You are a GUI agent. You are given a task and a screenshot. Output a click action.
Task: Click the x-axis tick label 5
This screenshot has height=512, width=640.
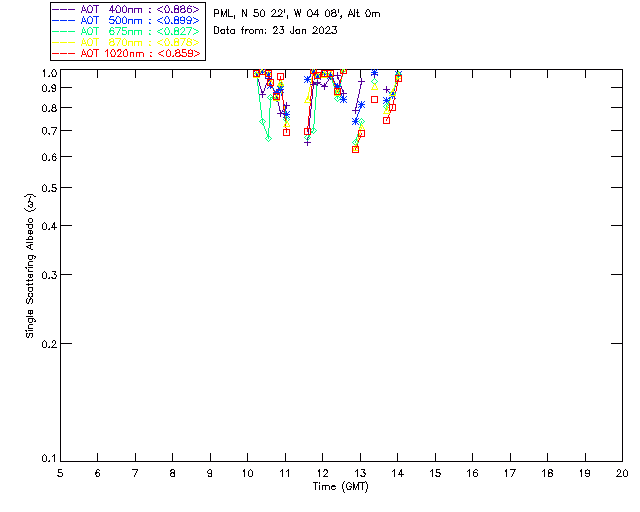click(x=60, y=472)
